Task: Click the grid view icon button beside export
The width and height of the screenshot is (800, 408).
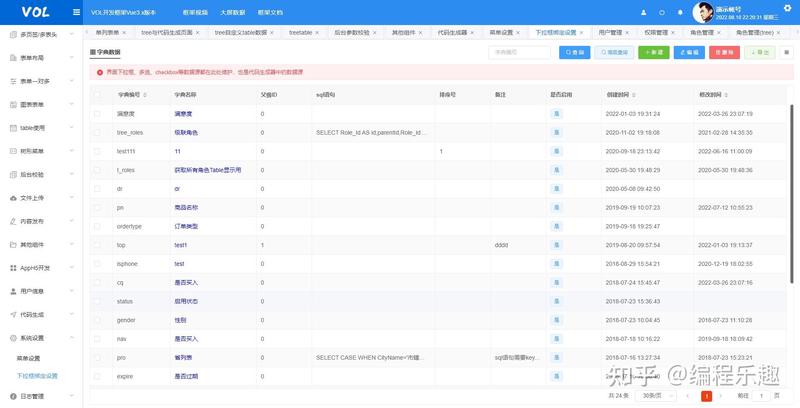Action: 786,52
